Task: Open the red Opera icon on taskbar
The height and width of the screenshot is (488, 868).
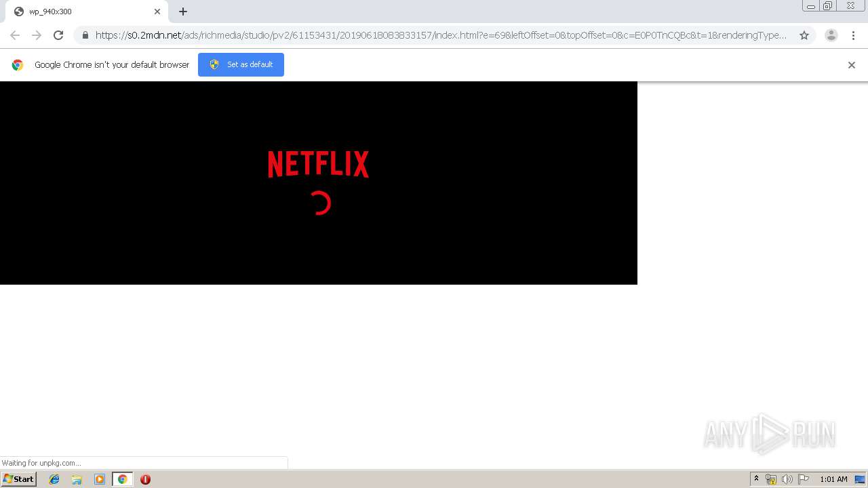Action: click(145, 479)
